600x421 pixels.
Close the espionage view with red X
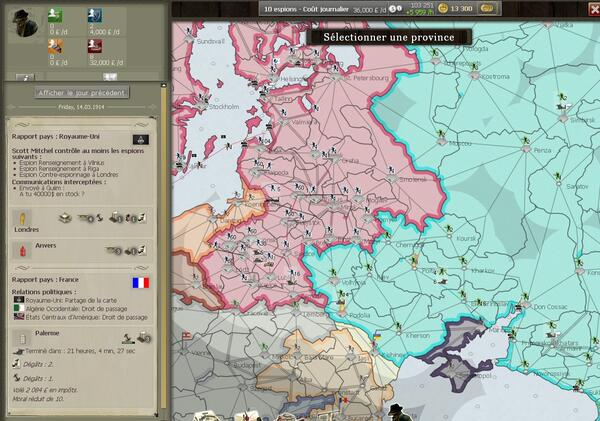pos(594,9)
